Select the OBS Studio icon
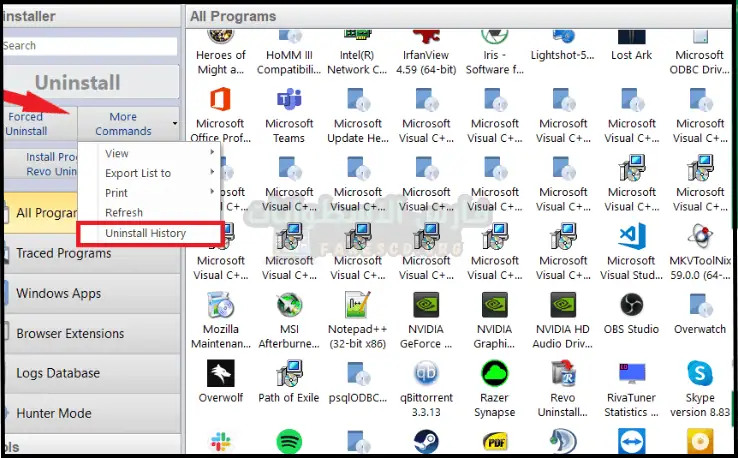This screenshot has width=738, height=458. [x=631, y=305]
